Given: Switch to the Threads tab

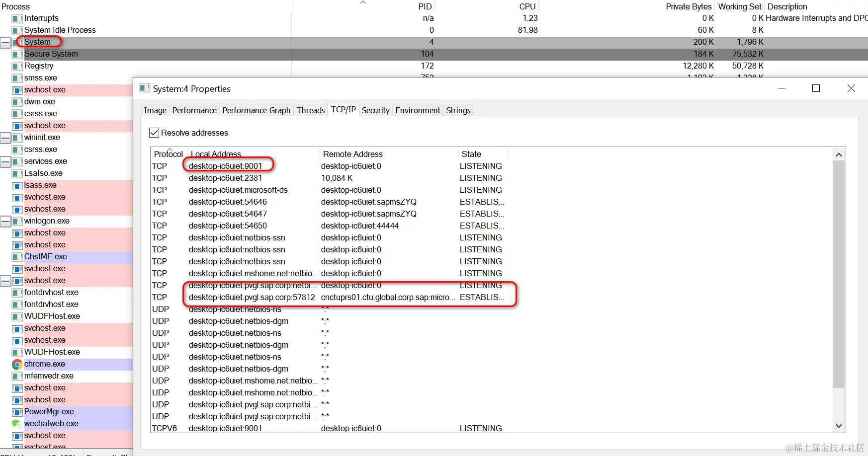Looking at the screenshot, I should click(x=311, y=110).
